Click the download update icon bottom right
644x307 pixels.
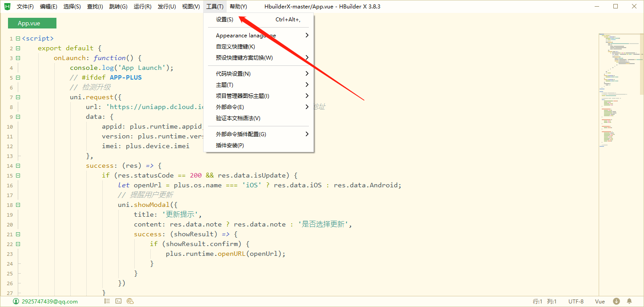(617, 301)
